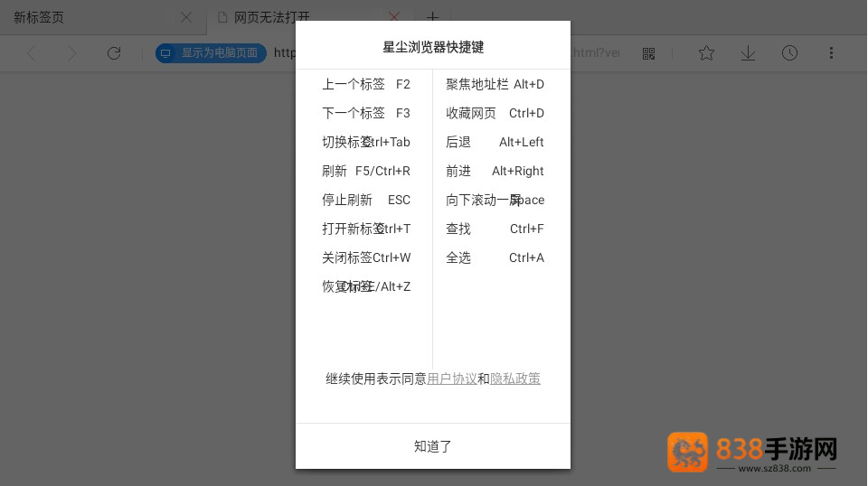Click the address bar URL field
868x486 pixels.
coord(446,53)
